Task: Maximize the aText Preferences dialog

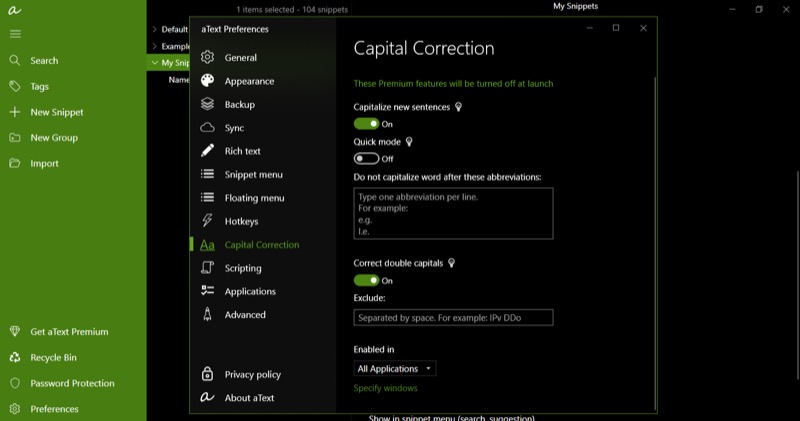Action: coord(616,28)
